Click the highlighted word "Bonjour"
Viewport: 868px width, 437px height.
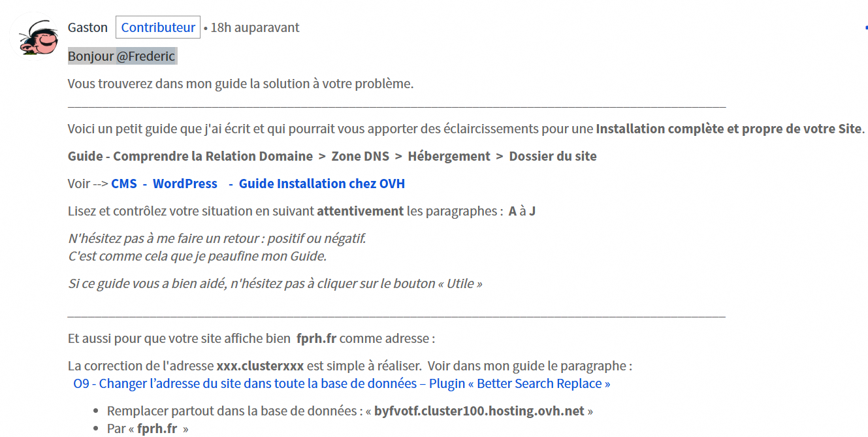pyautogui.click(x=91, y=56)
